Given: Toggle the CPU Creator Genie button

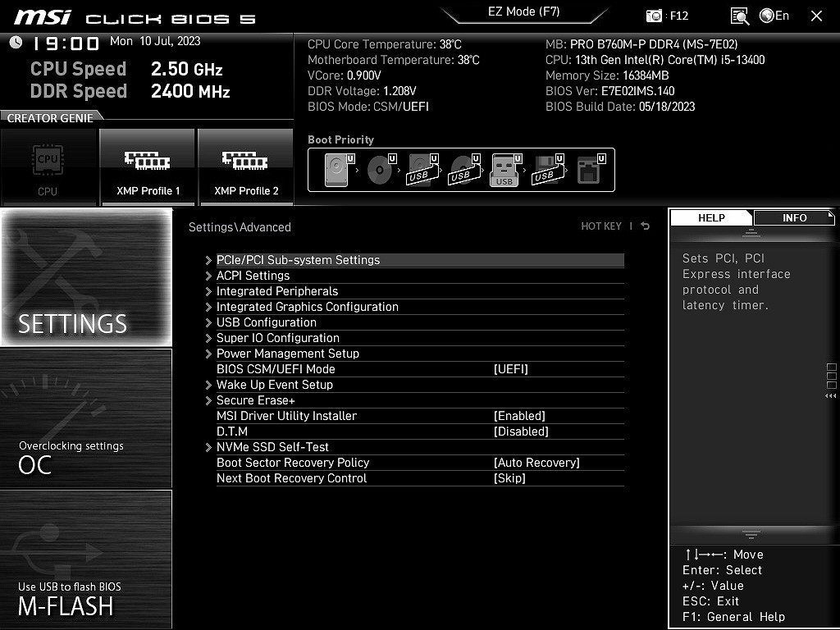Looking at the screenshot, I should pyautogui.click(x=48, y=167).
